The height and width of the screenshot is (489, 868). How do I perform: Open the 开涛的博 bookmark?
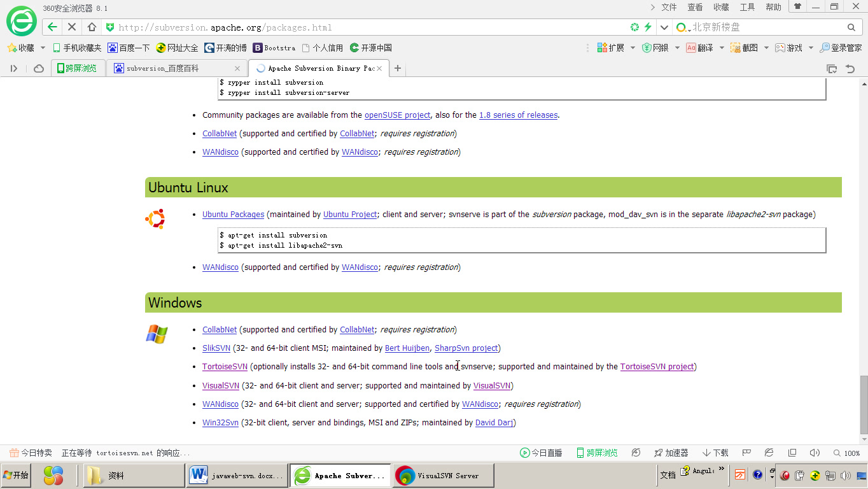tap(226, 48)
